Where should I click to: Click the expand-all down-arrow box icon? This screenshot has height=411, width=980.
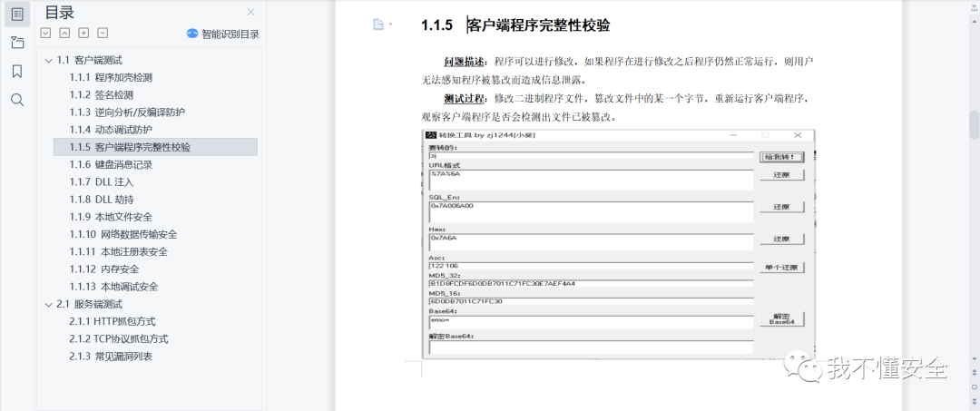point(45,33)
